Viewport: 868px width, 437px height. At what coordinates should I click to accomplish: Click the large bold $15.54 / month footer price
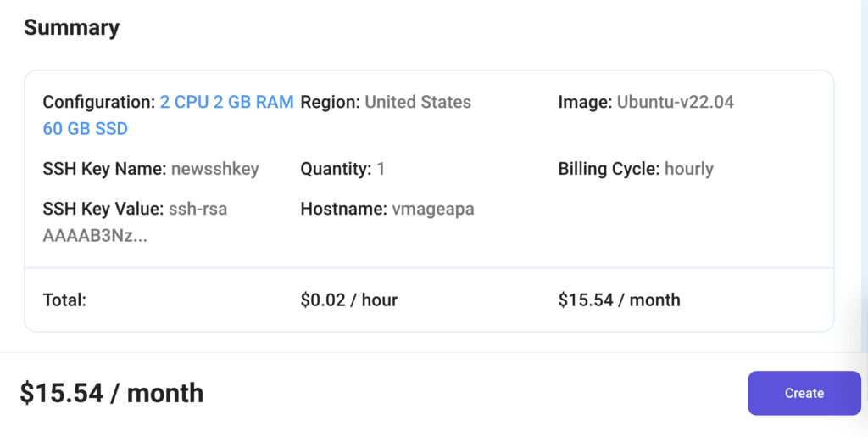tap(112, 393)
